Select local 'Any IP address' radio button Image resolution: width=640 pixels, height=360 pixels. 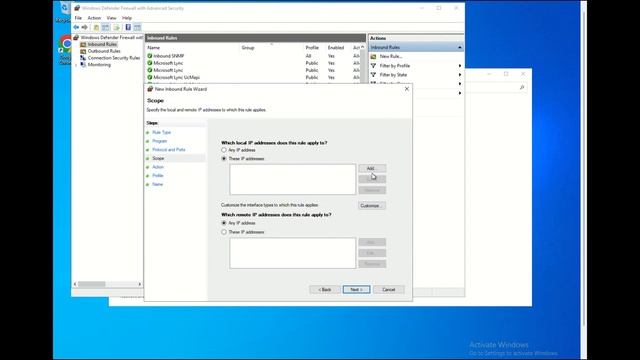[224, 150]
